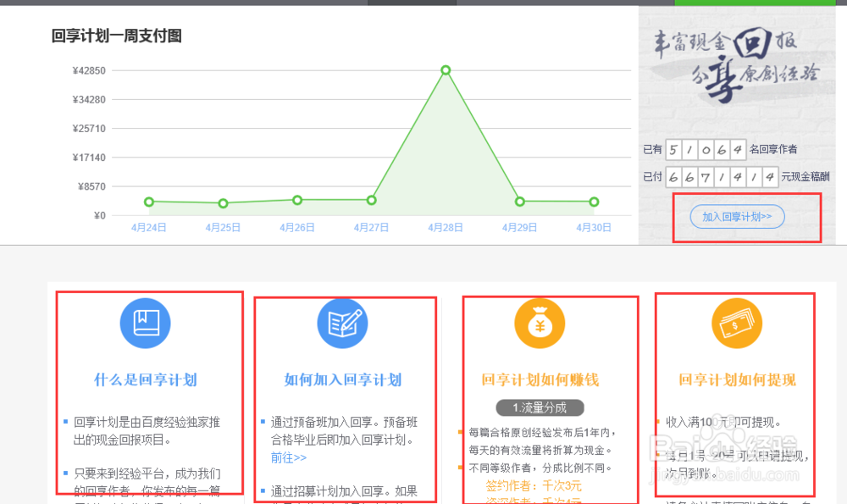This screenshot has height=504, width=847.
Task: Select the 4月24日 data point on the chart
Action: pyautogui.click(x=149, y=202)
